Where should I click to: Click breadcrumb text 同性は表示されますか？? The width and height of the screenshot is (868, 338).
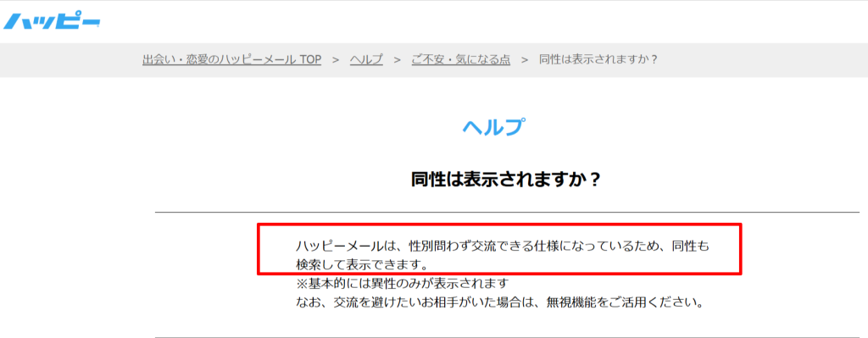pos(598,60)
